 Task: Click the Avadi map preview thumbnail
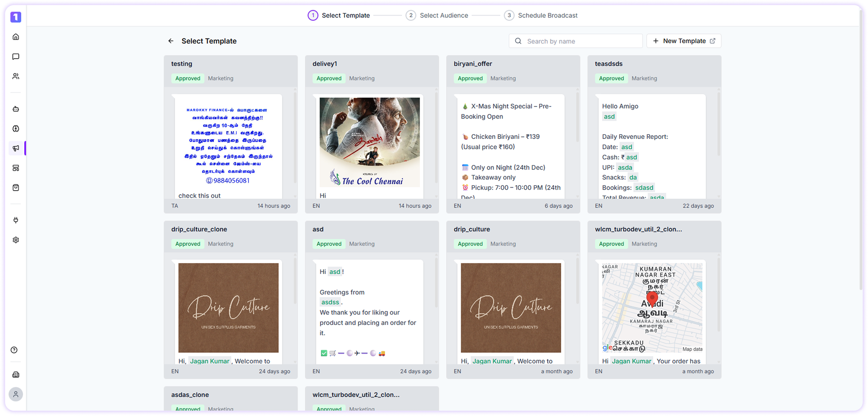click(652, 308)
